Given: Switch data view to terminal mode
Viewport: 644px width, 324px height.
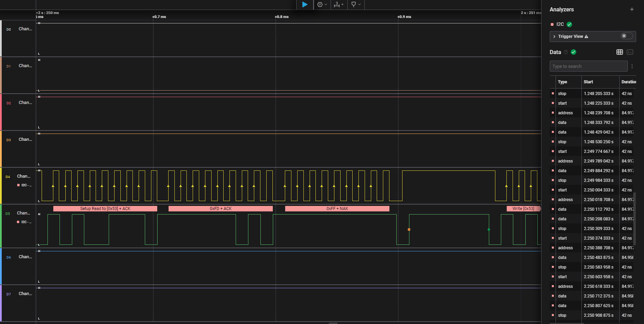Looking at the screenshot, I should pyautogui.click(x=630, y=52).
